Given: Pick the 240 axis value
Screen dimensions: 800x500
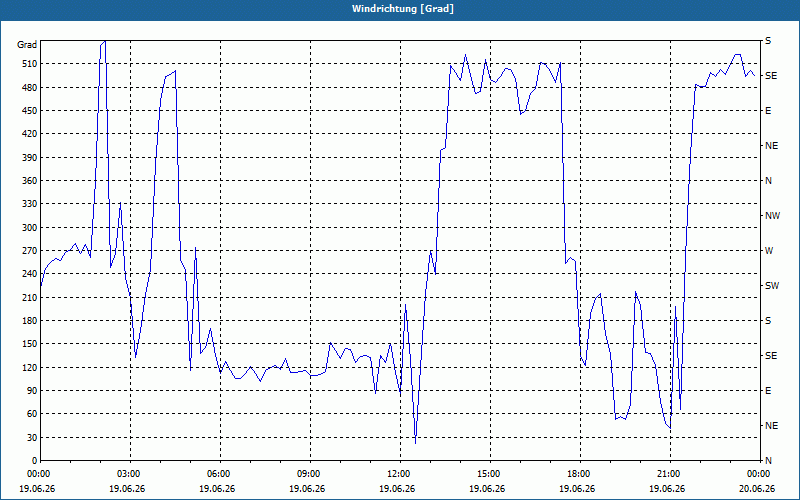Looking at the screenshot, I should (29, 274).
